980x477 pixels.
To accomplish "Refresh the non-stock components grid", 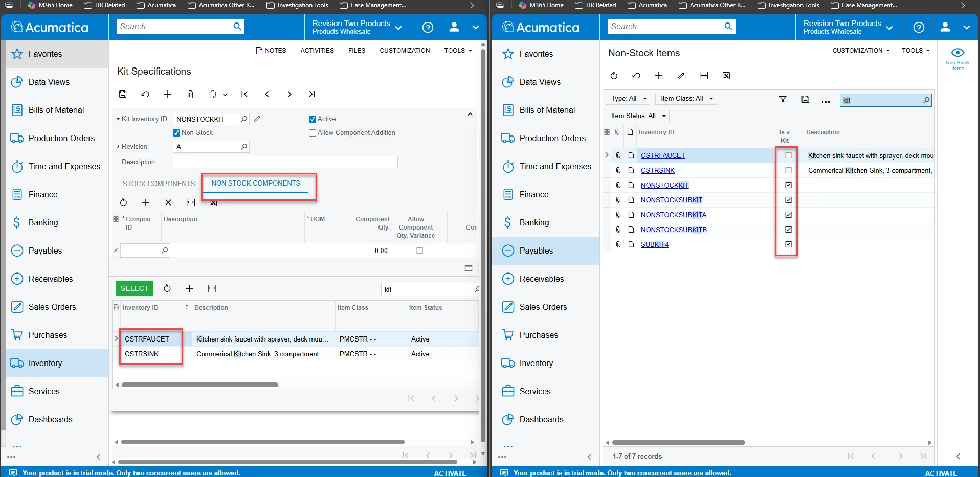I will coord(123,202).
